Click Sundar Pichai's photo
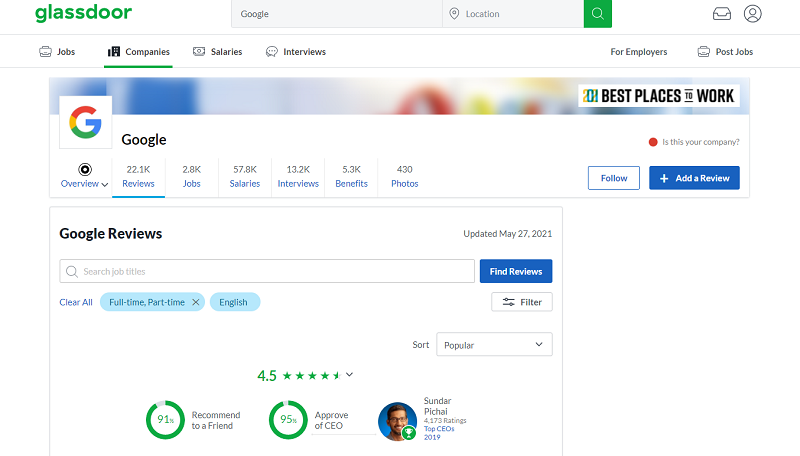The image size is (800, 456). (x=397, y=421)
